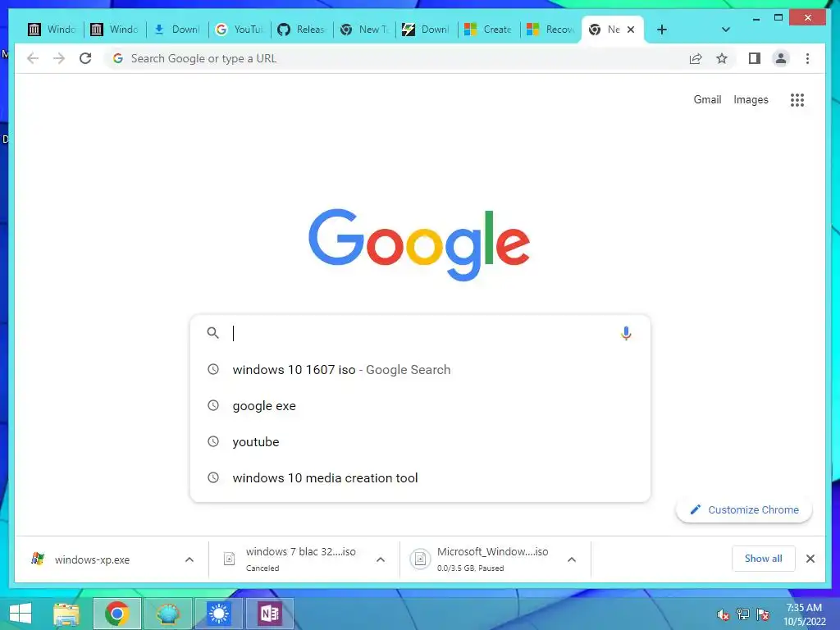
Task: Open Google apps grid
Action: pos(797,99)
